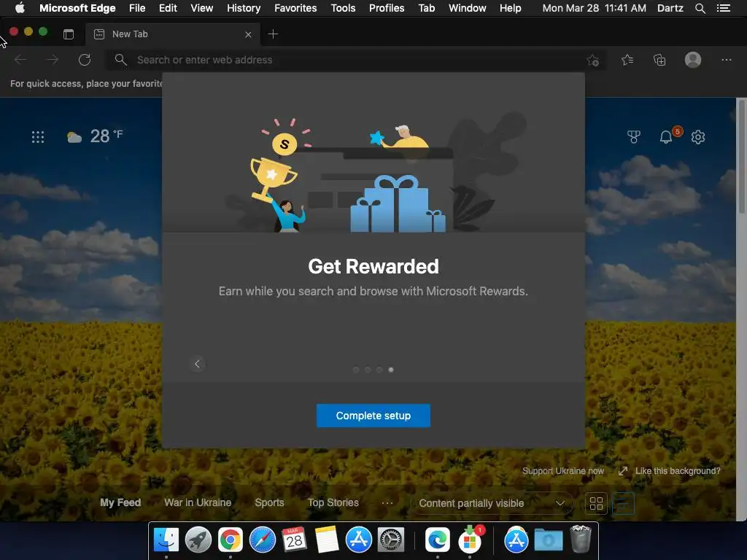
Task: Select the New Tab tab
Action: 173,34
